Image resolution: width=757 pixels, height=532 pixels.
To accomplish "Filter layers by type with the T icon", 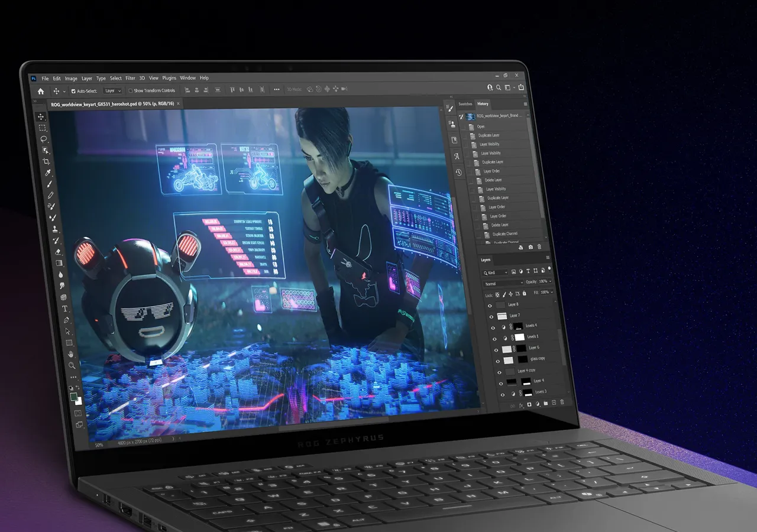I will (x=528, y=271).
